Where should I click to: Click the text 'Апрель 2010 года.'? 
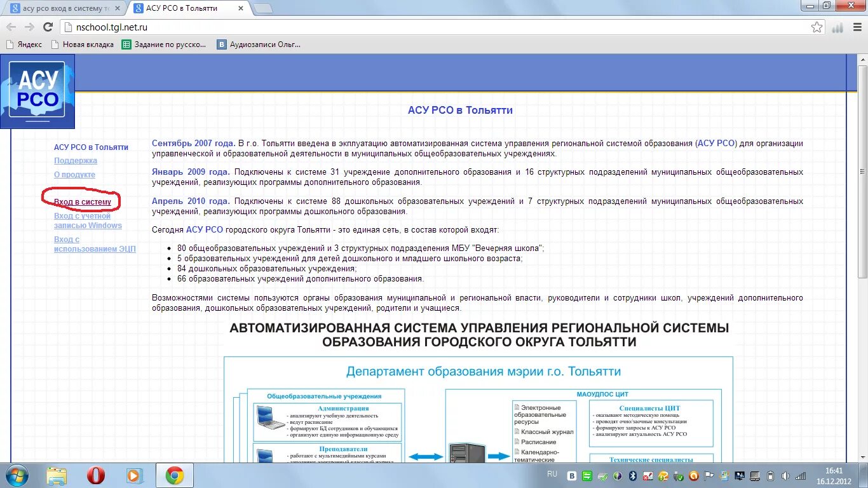coord(191,201)
